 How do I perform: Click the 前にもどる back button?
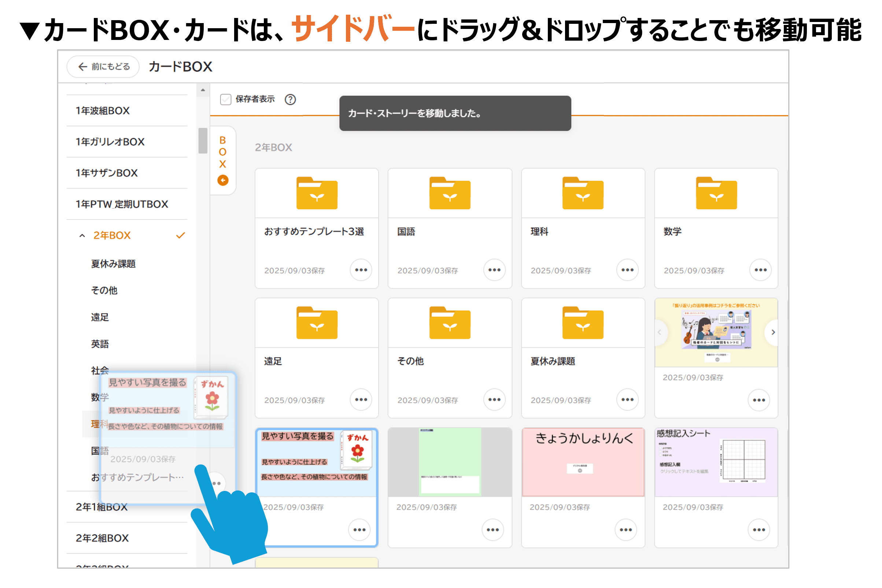[103, 67]
